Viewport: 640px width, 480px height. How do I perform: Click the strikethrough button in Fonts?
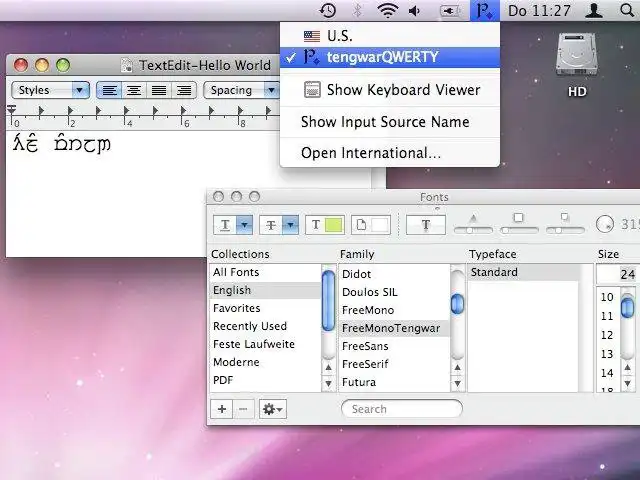click(271, 225)
